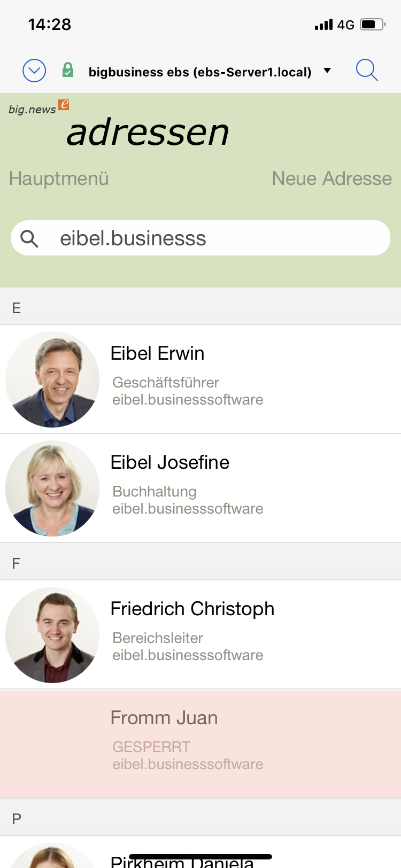The height and width of the screenshot is (868, 401).
Task: Click the green padlock security icon
Action: [68, 70]
